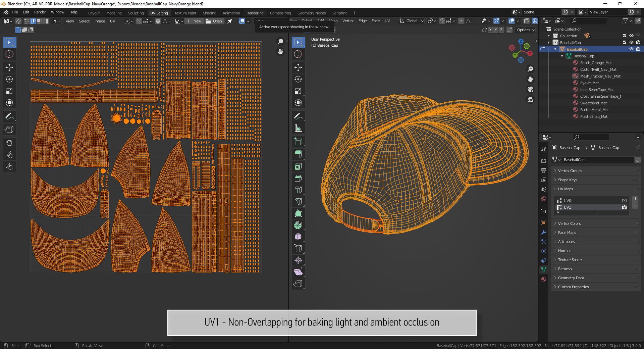Choose the Knife tool

[x=298, y=202]
